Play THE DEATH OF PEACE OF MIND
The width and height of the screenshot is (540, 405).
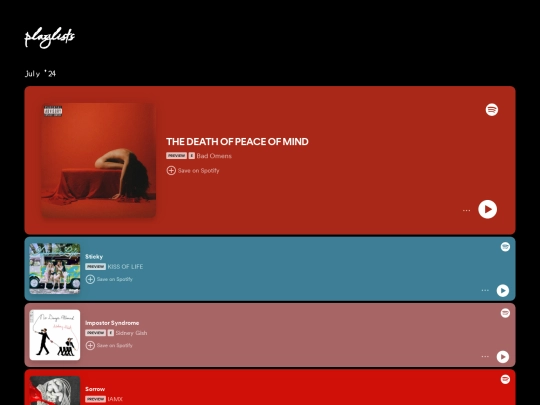pos(487,209)
